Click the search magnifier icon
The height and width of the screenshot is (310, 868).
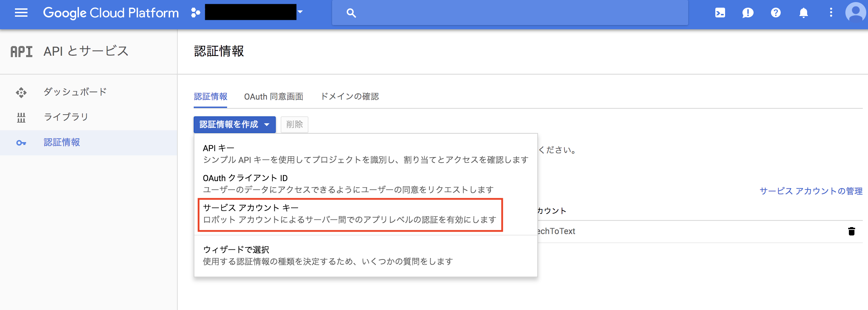pyautogui.click(x=351, y=13)
